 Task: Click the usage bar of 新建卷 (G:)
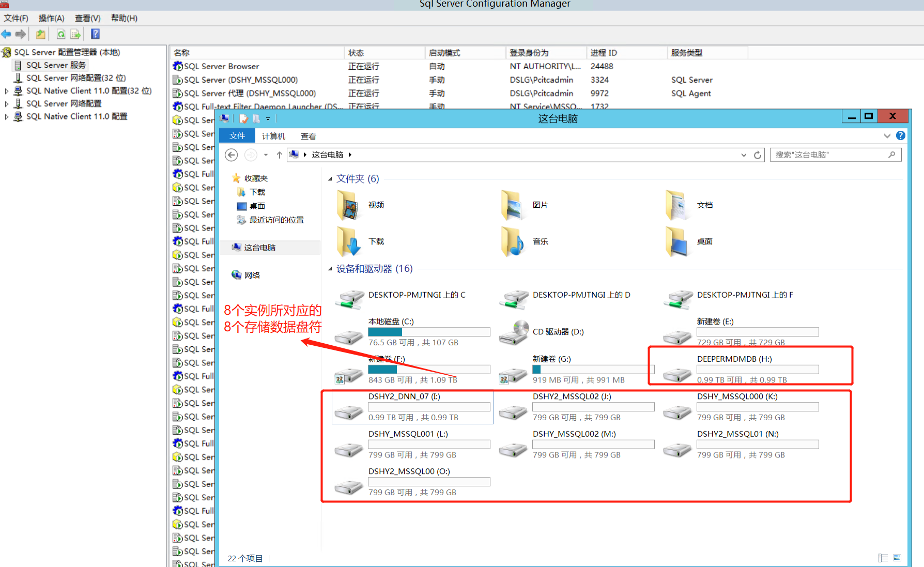593,370
